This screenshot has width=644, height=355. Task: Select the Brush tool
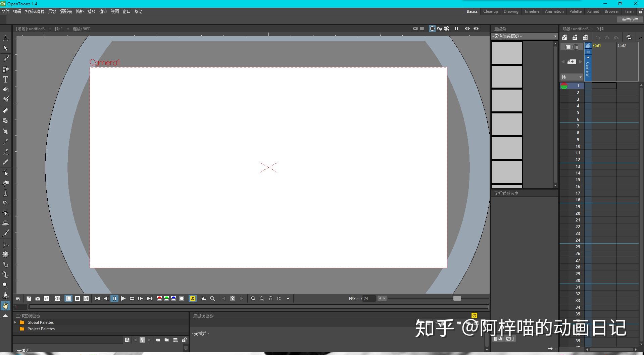tap(5, 59)
